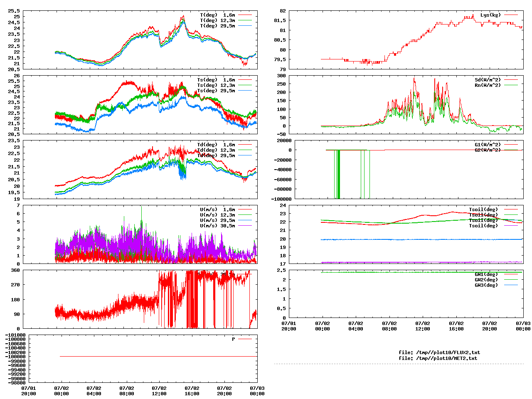Viewport: 532px width, 399px height.
Task: Click the 81.5 tick on the Lys axis
Action: tap(280, 20)
